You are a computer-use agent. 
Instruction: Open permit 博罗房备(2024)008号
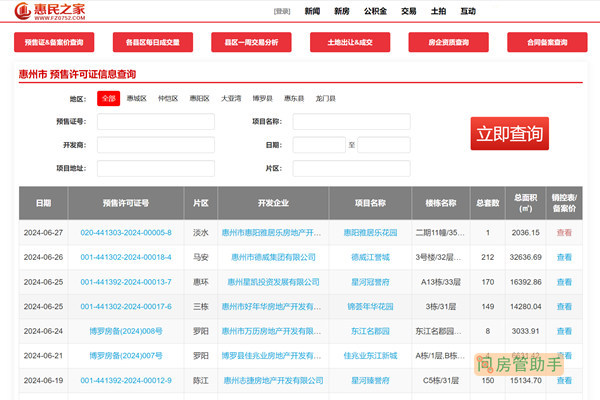(x=126, y=331)
